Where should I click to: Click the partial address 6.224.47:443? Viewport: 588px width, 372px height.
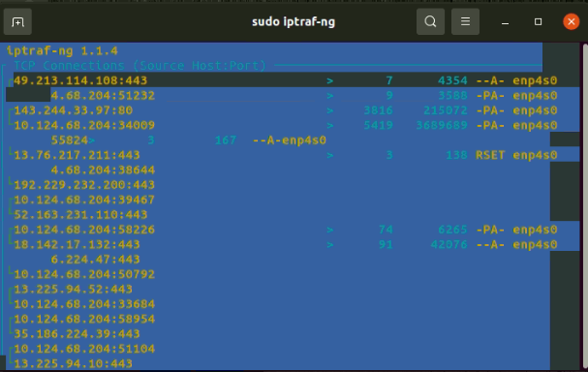(95, 260)
